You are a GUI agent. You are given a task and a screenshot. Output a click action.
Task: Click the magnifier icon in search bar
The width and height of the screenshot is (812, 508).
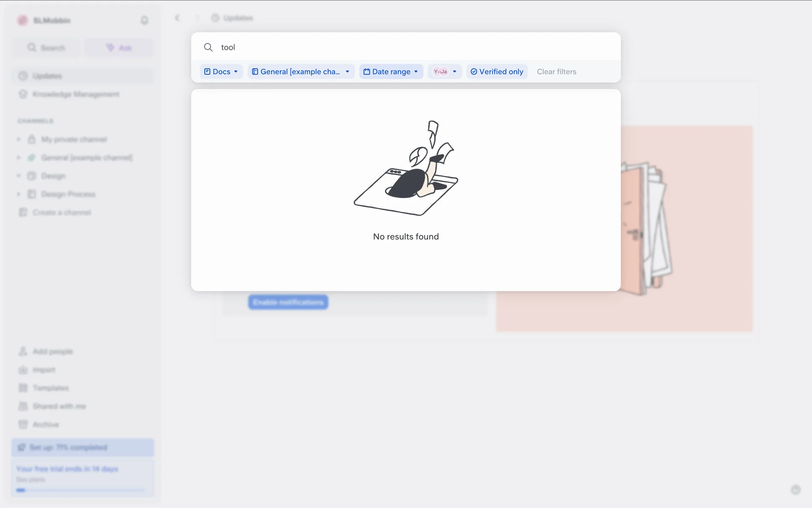point(208,47)
